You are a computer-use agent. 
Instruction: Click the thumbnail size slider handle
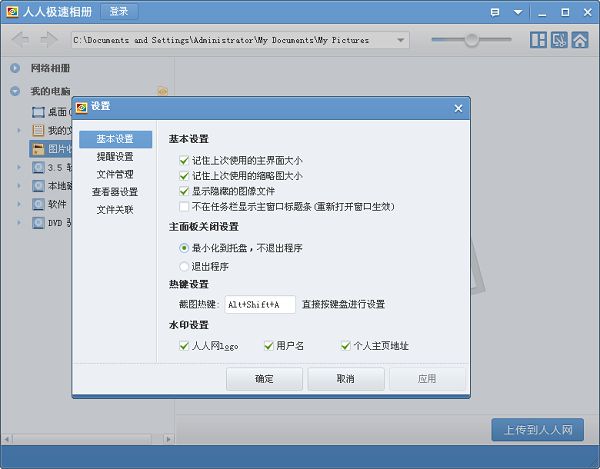[x=471, y=39]
